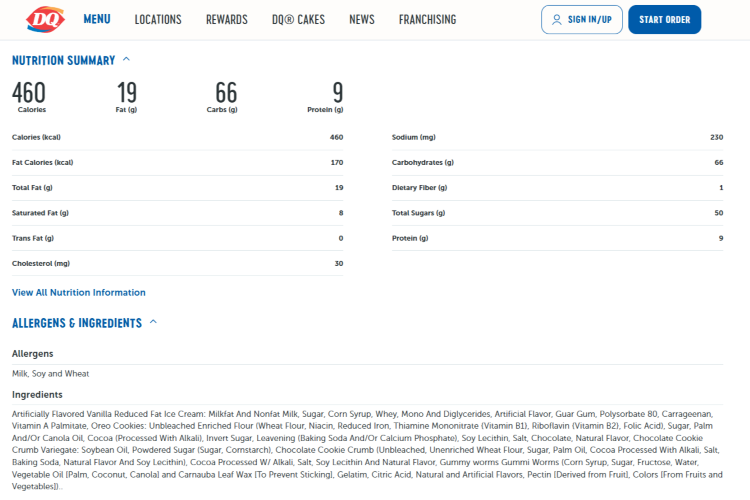Click the Sodium (mg) row label
The image size is (750, 500).
tap(414, 137)
